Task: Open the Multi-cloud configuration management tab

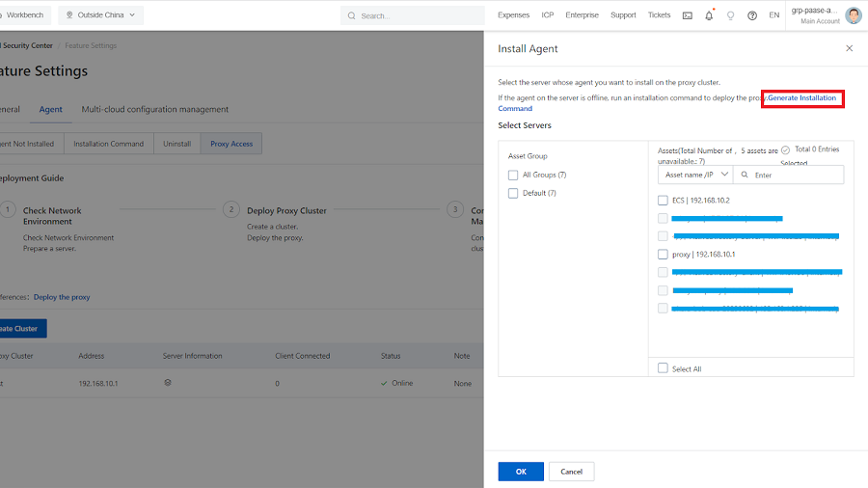Action: (x=154, y=109)
